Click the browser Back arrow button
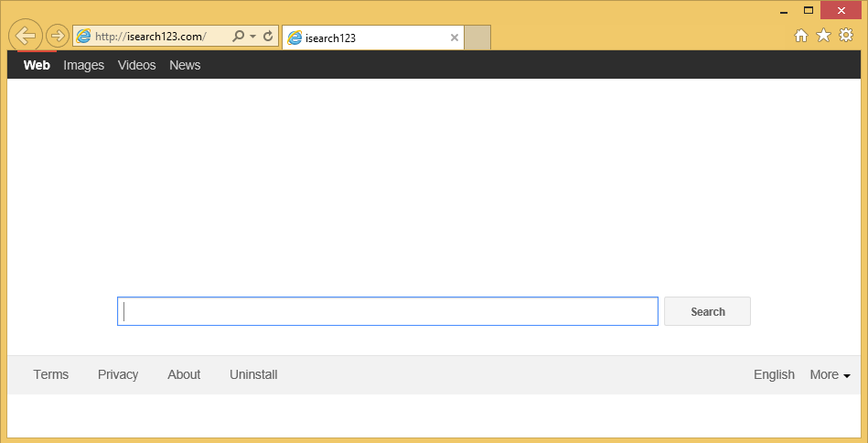868x443 pixels. coord(26,36)
